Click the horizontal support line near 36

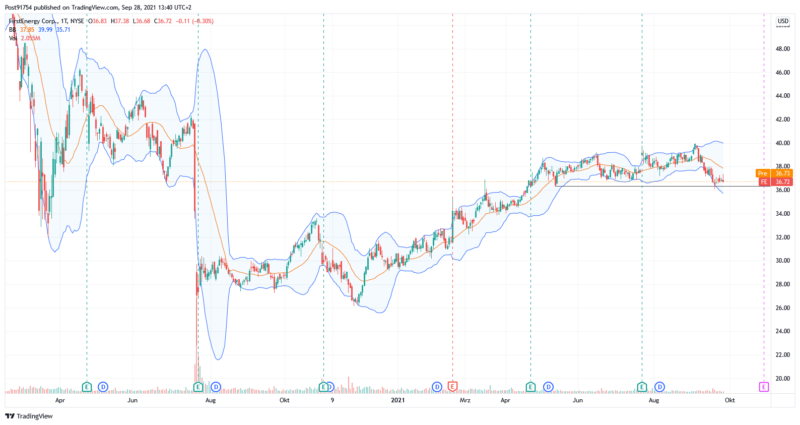(x=640, y=186)
